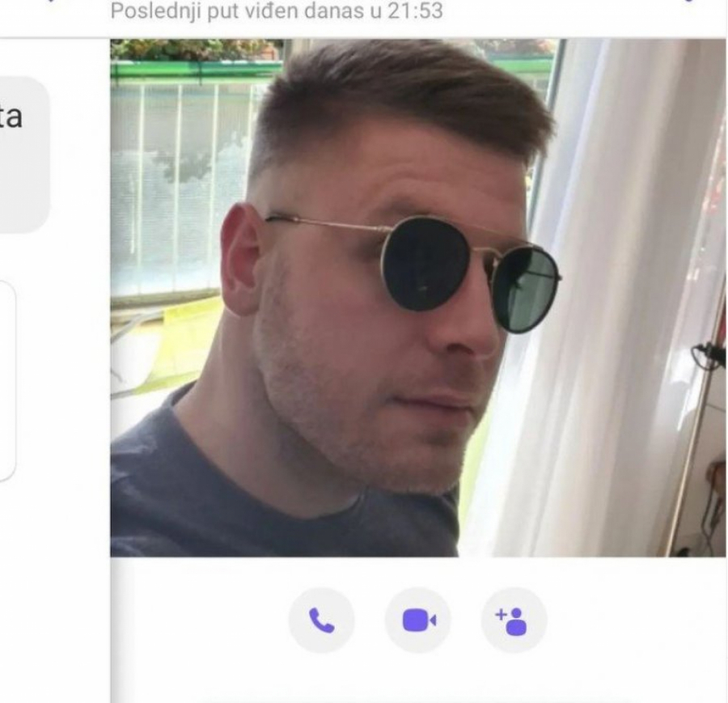Viewport: 728px width, 703px height.
Task: Start a video call with the camera icon
Action: click(418, 620)
